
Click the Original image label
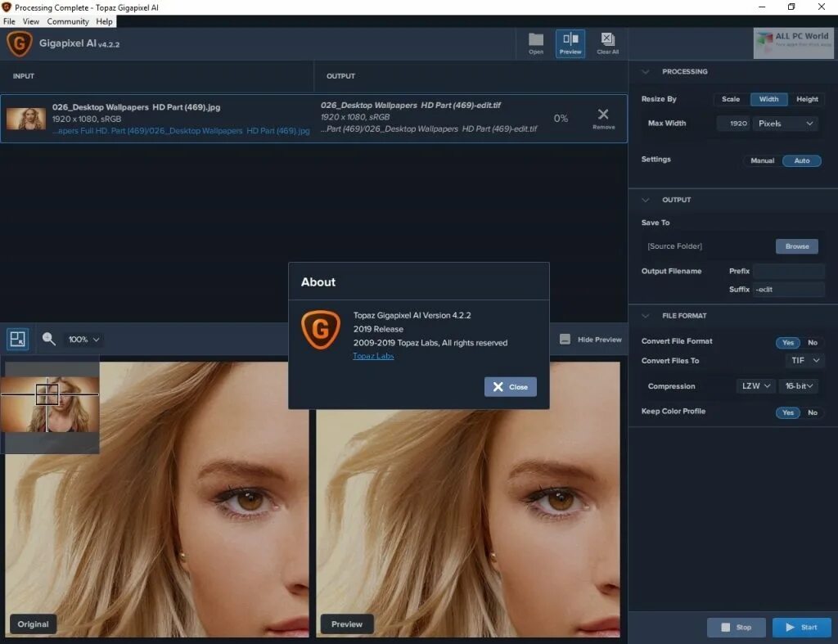click(33, 624)
